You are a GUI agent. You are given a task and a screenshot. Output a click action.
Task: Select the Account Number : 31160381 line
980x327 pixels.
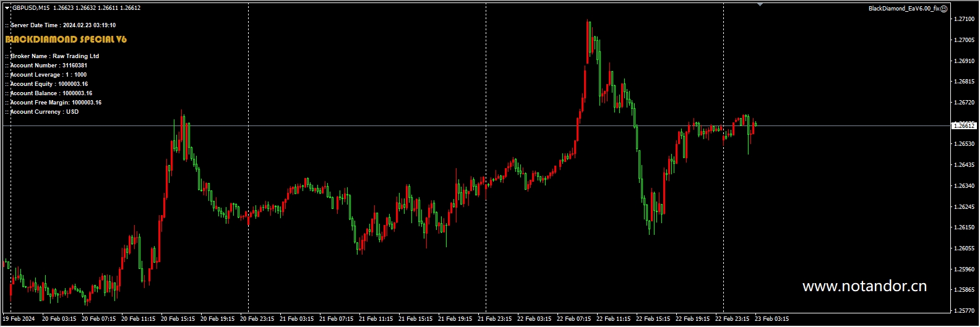pos(46,66)
